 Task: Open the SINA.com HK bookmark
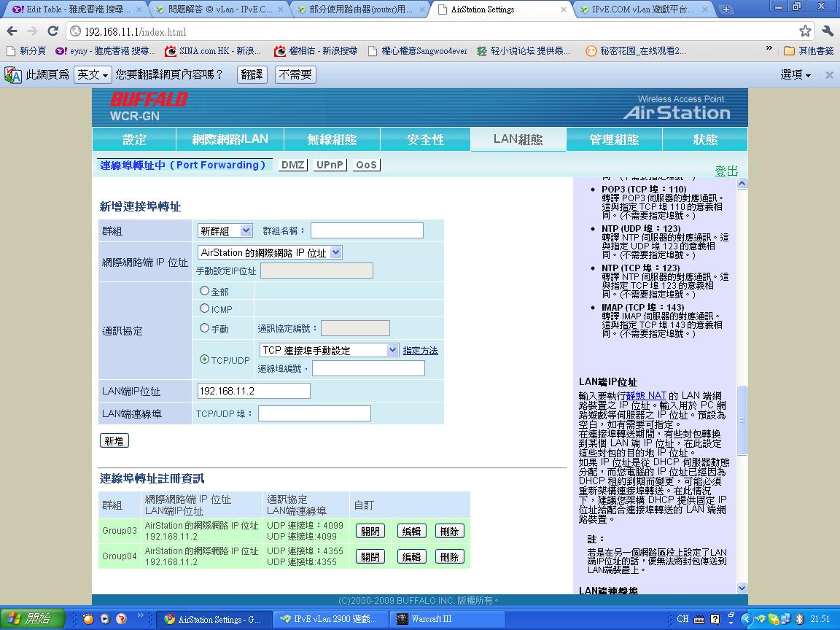[x=213, y=51]
